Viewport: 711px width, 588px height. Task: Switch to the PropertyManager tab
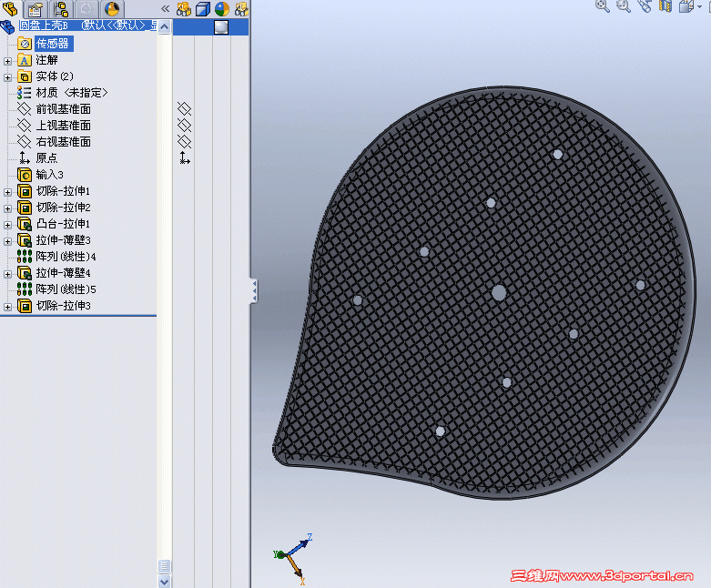35,8
